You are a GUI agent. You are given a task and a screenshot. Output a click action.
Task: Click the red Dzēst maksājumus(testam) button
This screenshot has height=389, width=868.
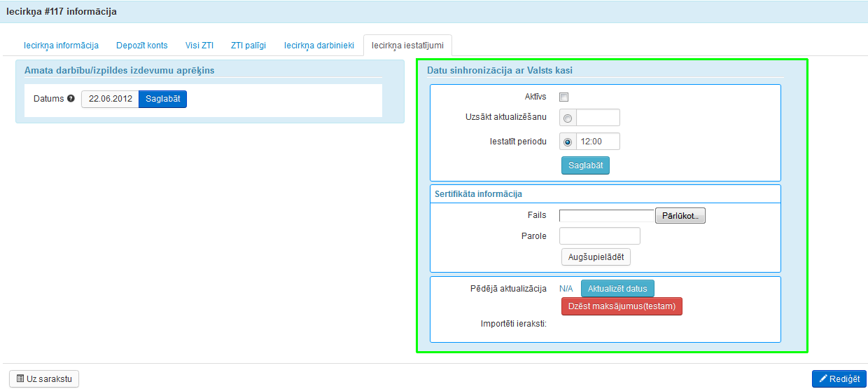click(622, 306)
